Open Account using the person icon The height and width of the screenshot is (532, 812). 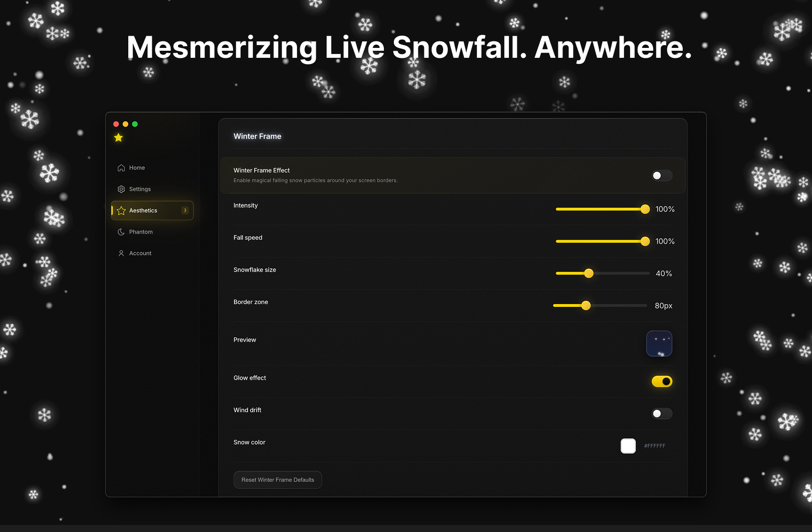click(x=121, y=253)
